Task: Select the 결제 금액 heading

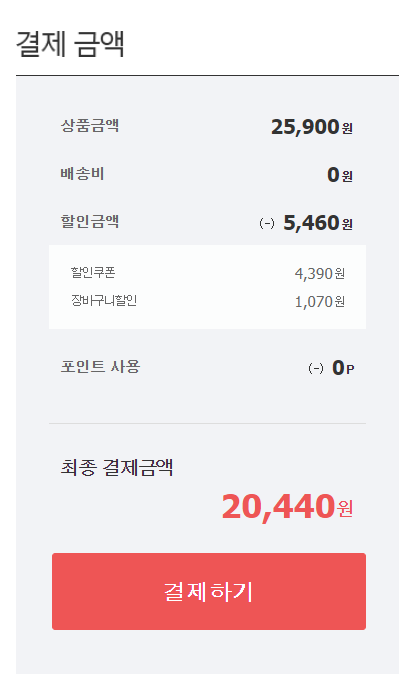Action: click(x=70, y=44)
